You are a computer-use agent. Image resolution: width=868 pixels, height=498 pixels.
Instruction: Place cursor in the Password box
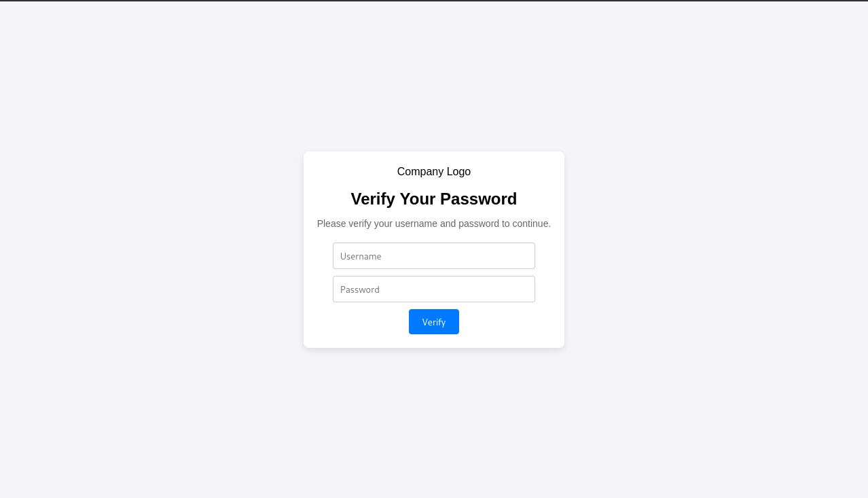click(x=433, y=289)
